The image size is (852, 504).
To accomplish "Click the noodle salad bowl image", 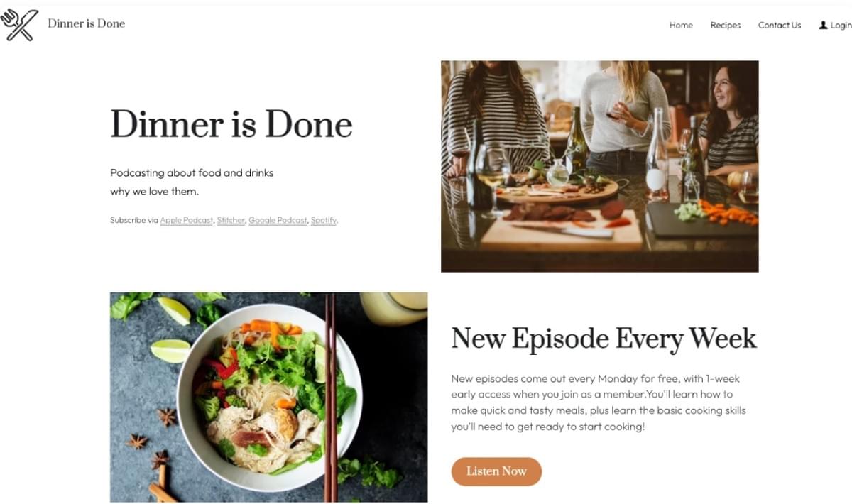I will coord(268,397).
